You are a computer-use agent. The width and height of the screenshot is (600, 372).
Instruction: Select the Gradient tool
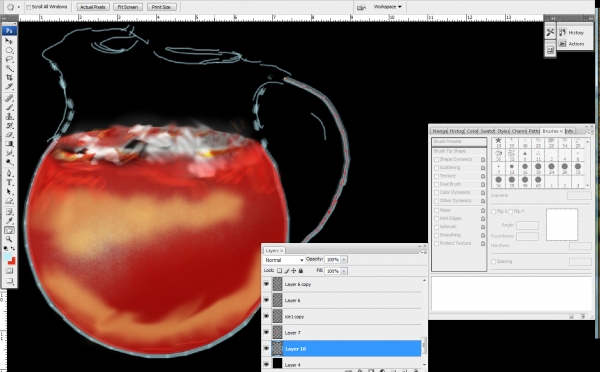[x=9, y=144]
